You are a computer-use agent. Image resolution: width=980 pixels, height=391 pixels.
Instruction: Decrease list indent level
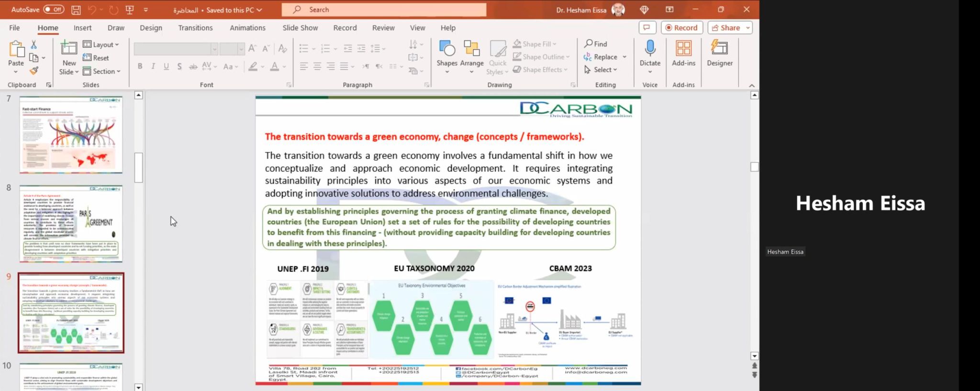pyautogui.click(x=348, y=49)
